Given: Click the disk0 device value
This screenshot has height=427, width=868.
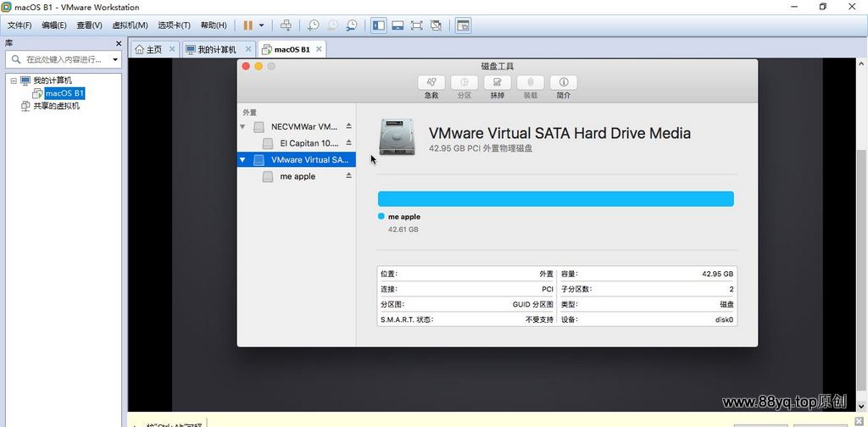Looking at the screenshot, I should pos(724,319).
